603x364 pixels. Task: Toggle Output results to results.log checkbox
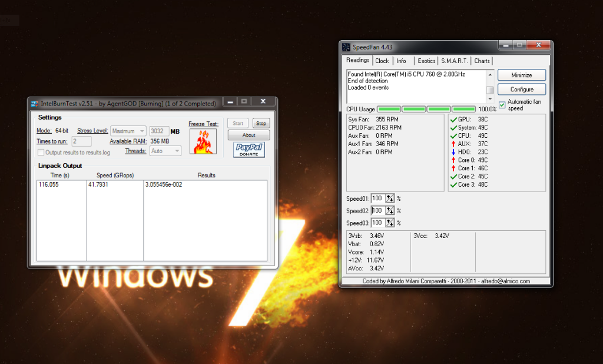coord(41,153)
